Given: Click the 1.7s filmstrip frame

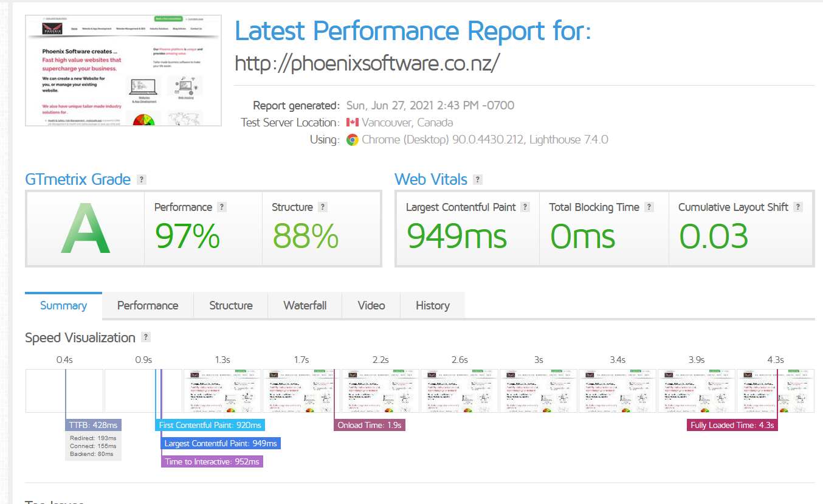Looking at the screenshot, I should coord(301,391).
